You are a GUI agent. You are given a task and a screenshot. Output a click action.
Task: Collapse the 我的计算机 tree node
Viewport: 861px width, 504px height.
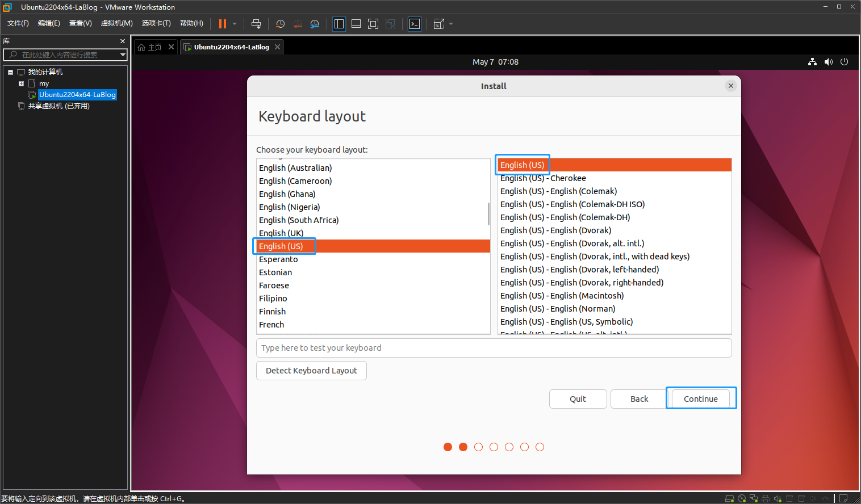10,72
